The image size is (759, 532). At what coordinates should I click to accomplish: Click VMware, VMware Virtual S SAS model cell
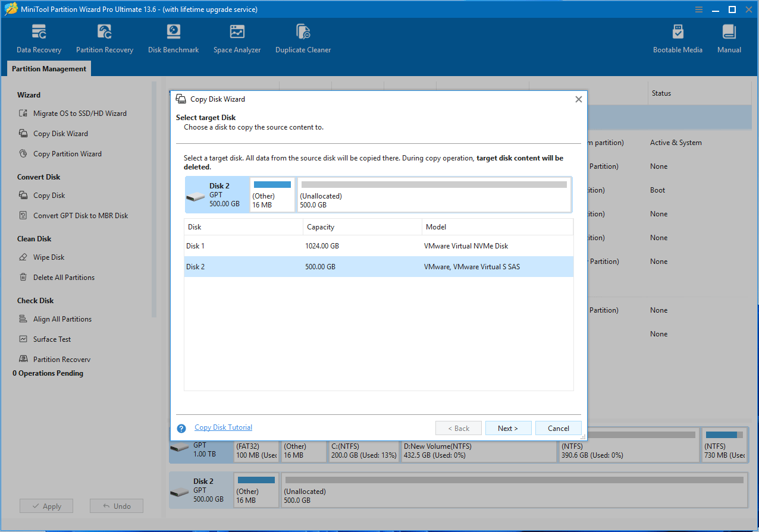tap(472, 267)
